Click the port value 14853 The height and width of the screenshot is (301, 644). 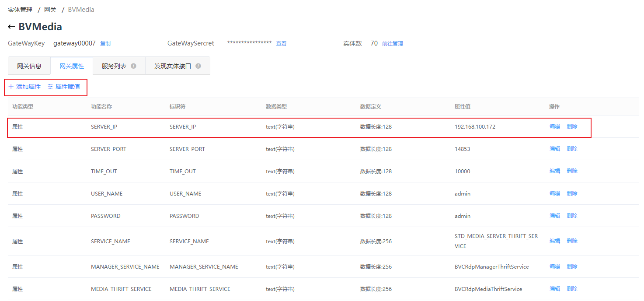[x=463, y=149]
